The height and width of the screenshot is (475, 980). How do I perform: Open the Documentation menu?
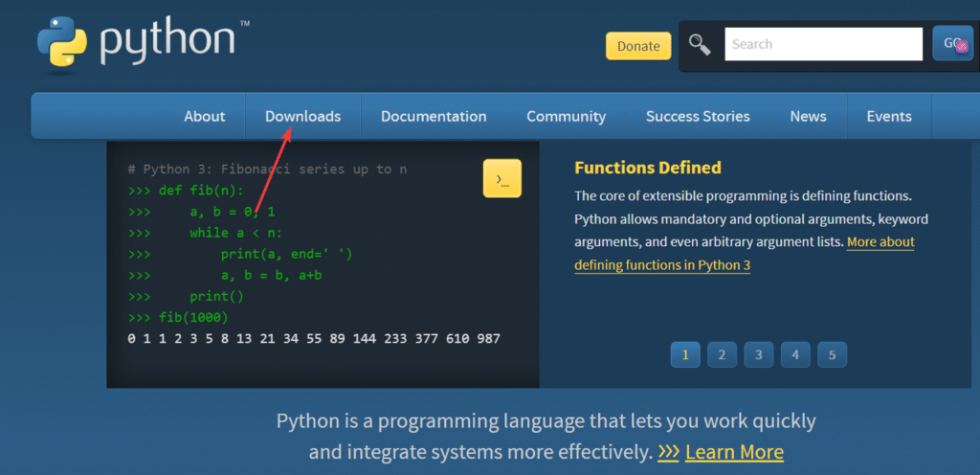click(x=434, y=116)
